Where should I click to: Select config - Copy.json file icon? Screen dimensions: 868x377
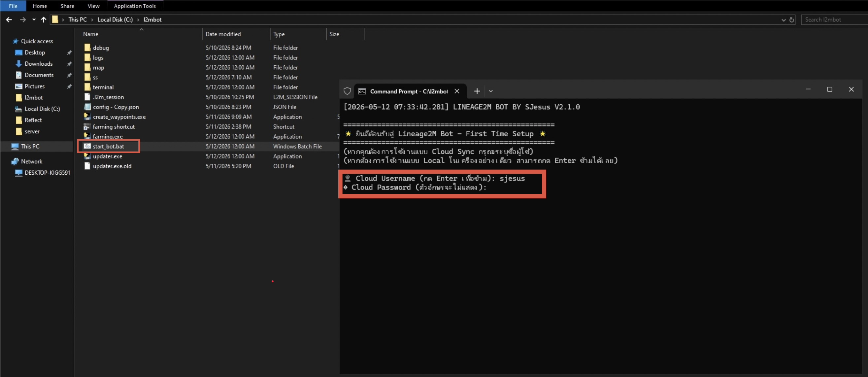click(87, 107)
